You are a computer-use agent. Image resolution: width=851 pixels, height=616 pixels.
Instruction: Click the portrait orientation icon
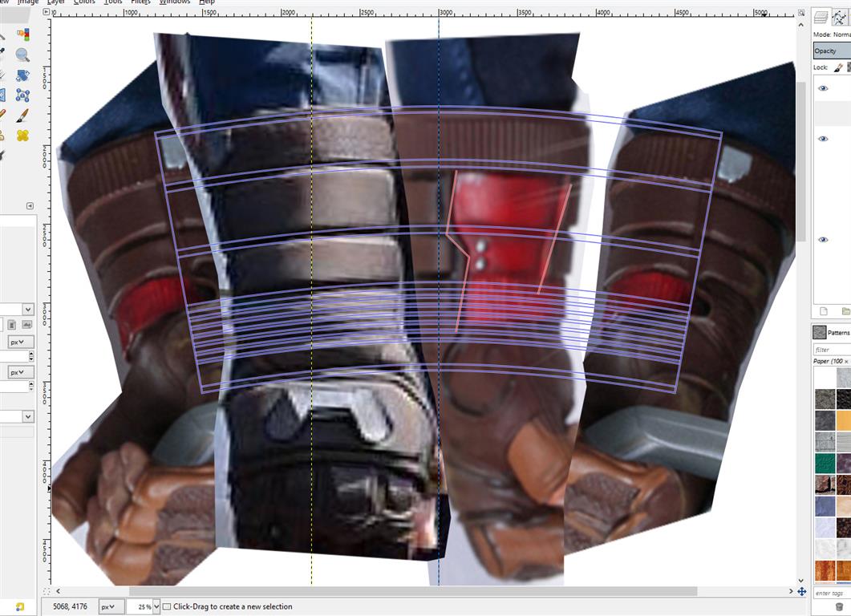tap(11, 325)
